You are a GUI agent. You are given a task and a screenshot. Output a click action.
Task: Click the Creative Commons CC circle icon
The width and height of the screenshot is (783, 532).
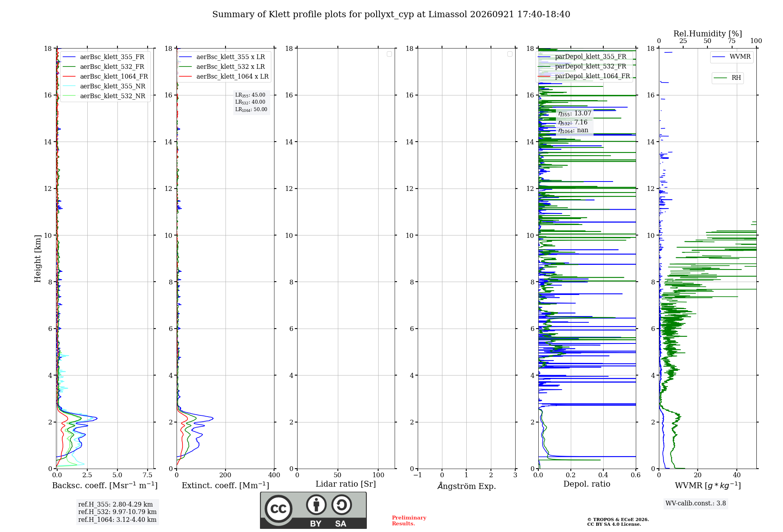tap(278, 509)
